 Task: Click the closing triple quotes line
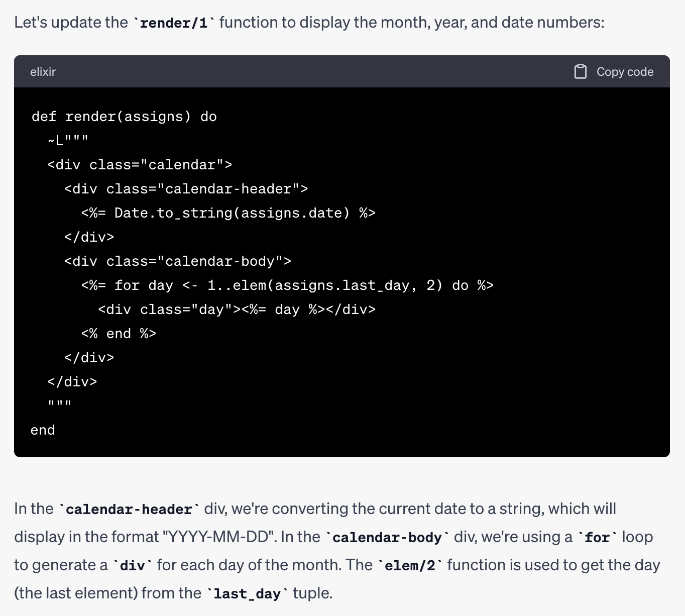[60, 405]
